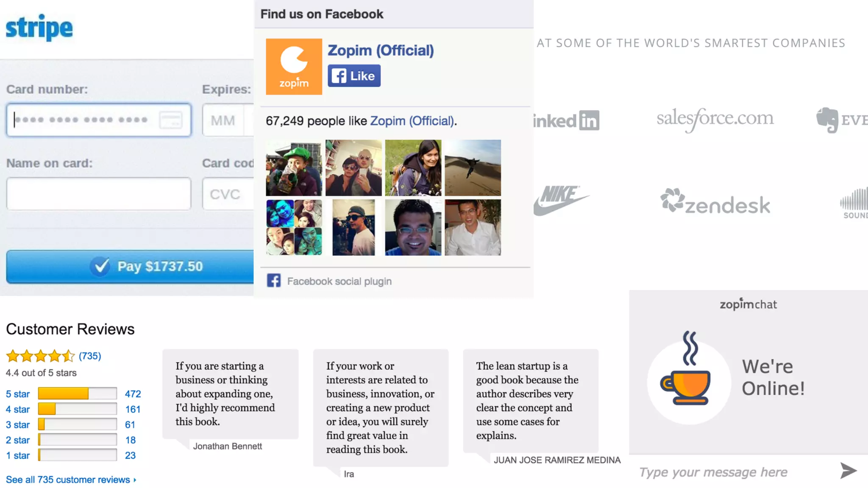
Task: Click the Zendesk logo
Action: click(x=715, y=202)
